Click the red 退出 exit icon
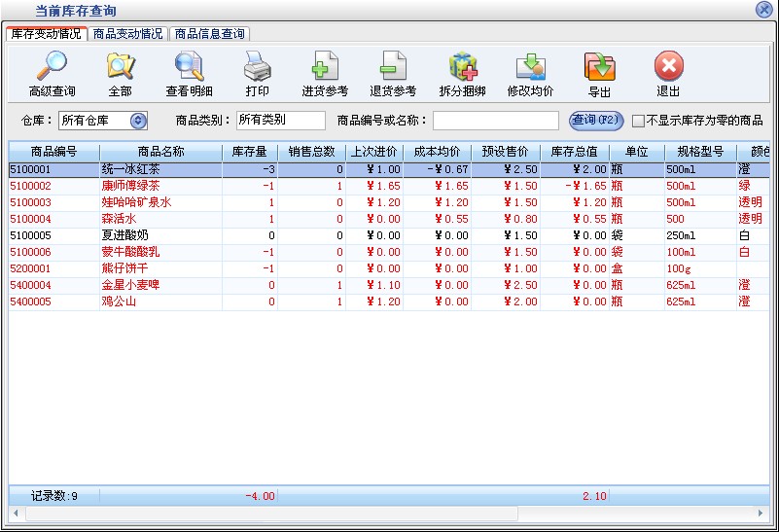The image size is (779, 532). pos(668,67)
